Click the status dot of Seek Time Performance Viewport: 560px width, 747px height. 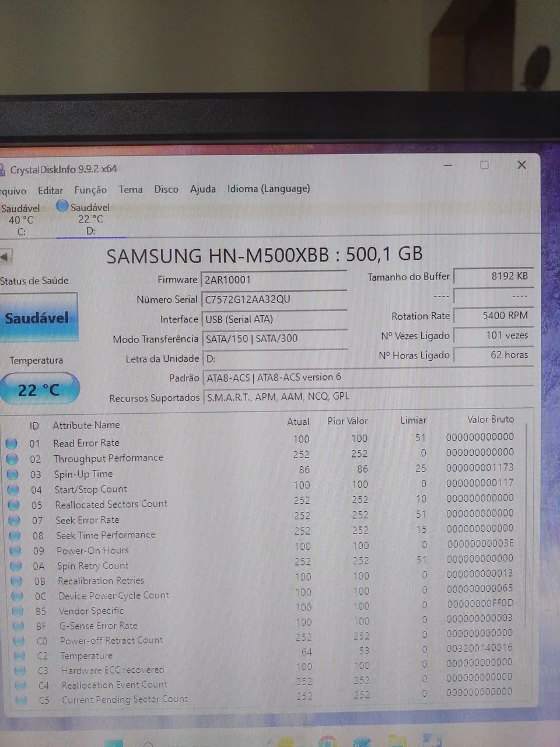15,535
